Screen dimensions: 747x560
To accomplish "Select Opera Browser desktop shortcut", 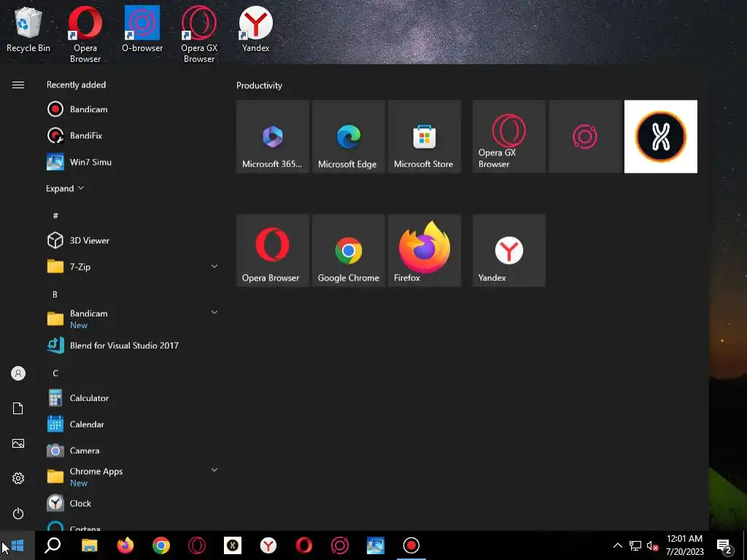I will (x=85, y=35).
